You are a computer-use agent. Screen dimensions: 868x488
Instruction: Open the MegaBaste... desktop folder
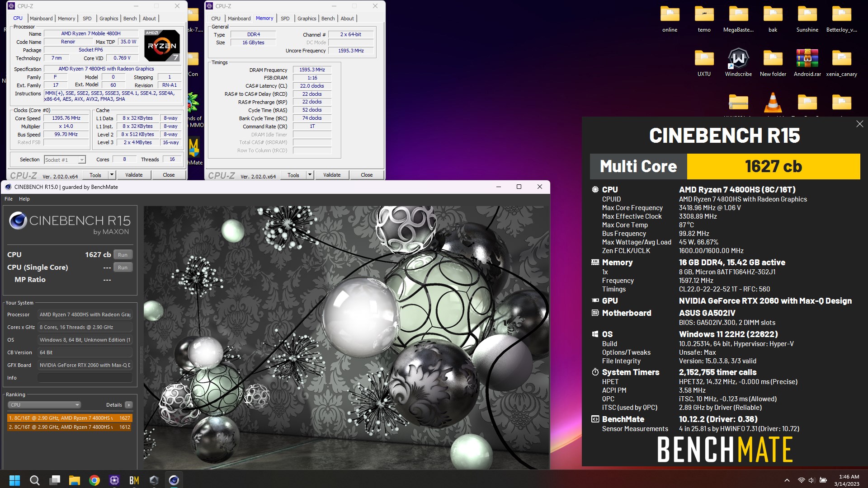738,19
